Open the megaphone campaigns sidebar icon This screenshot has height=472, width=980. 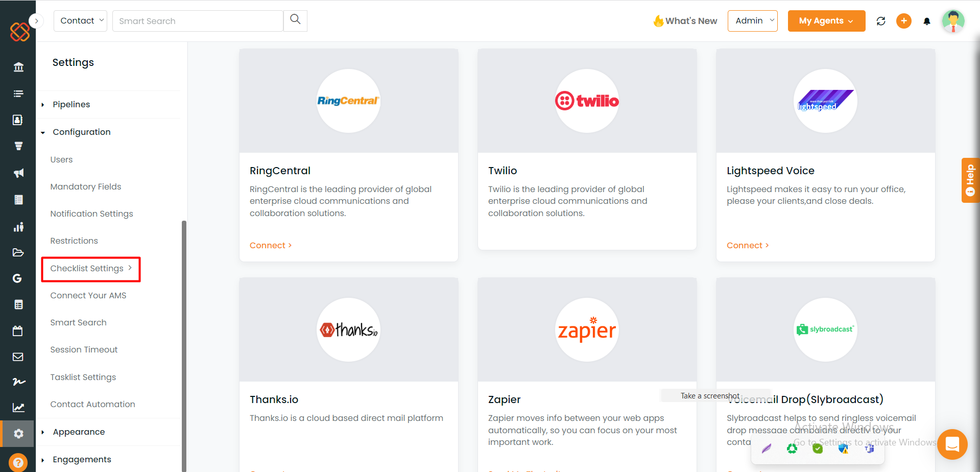click(18, 173)
